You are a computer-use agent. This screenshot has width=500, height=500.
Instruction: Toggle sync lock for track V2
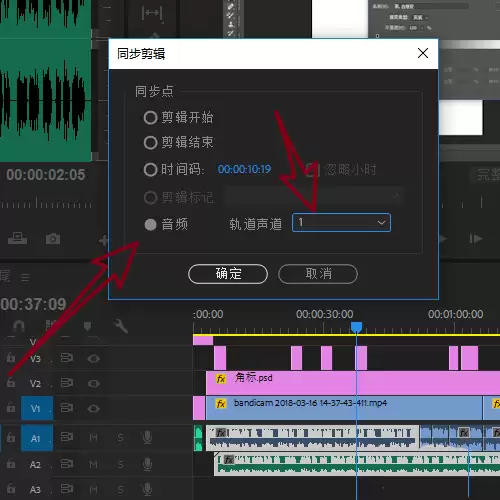click(x=67, y=383)
